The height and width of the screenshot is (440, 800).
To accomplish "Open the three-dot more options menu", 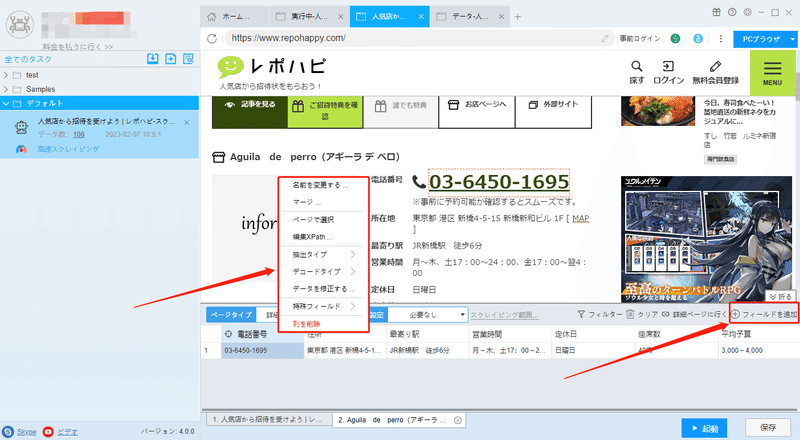I will [720, 38].
